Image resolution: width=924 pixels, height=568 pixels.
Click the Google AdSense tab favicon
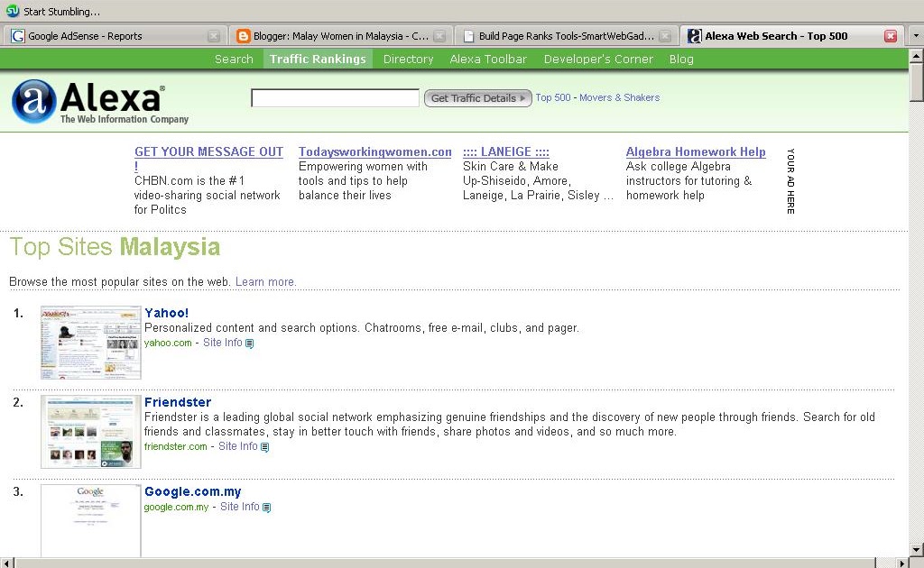[18, 36]
